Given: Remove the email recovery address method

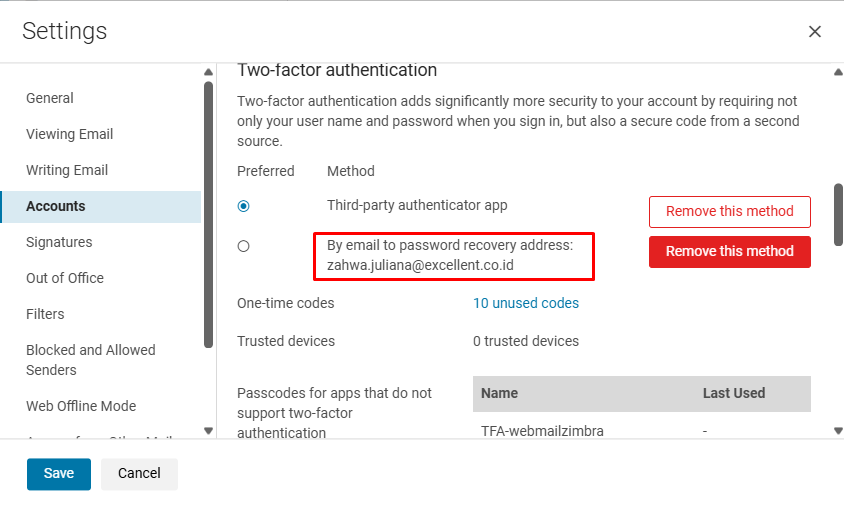Looking at the screenshot, I should point(729,251).
